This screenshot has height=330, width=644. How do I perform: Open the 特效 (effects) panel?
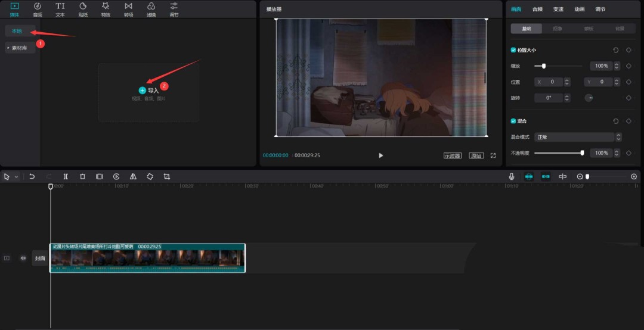tap(106, 9)
